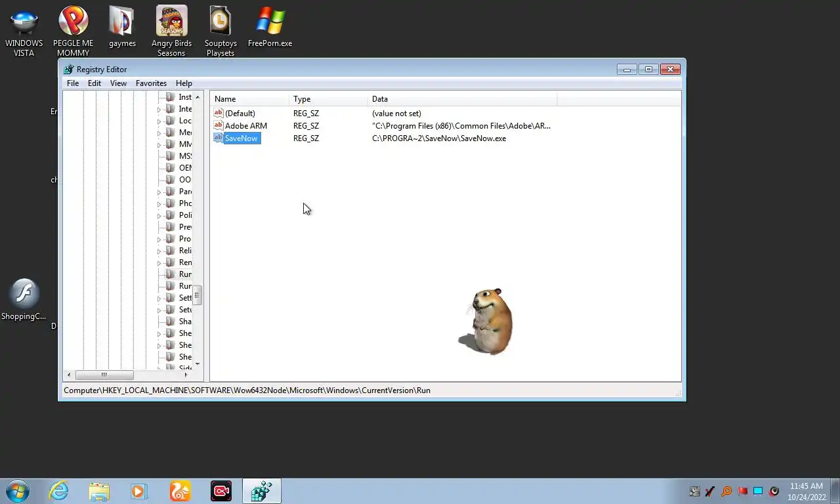Viewport: 840px width, 504px height.
Task: Click the Data column header
Action: tap(462, 99)
